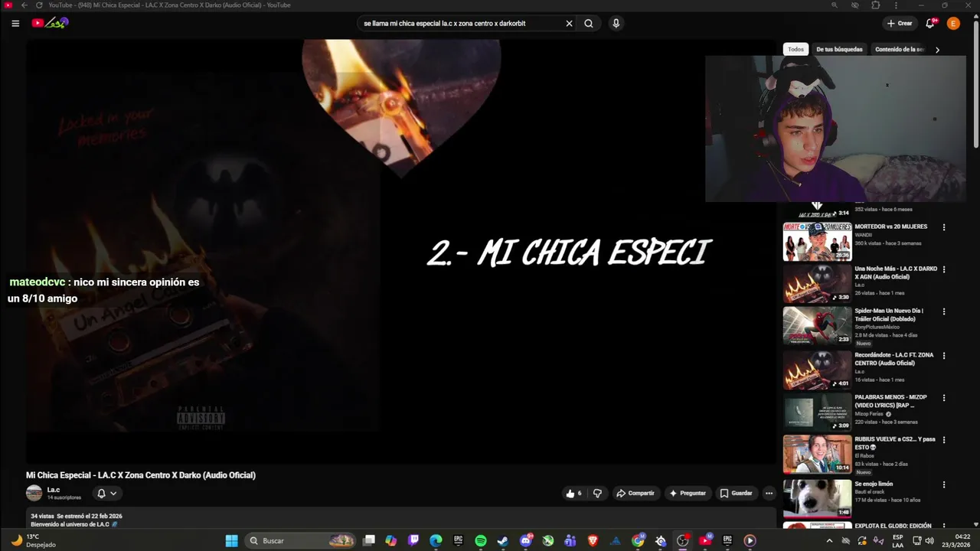Open MORTEDOR vs 20 MUJERES thumbnail
This screenshot has width=980, height=551.
point(817,242)
